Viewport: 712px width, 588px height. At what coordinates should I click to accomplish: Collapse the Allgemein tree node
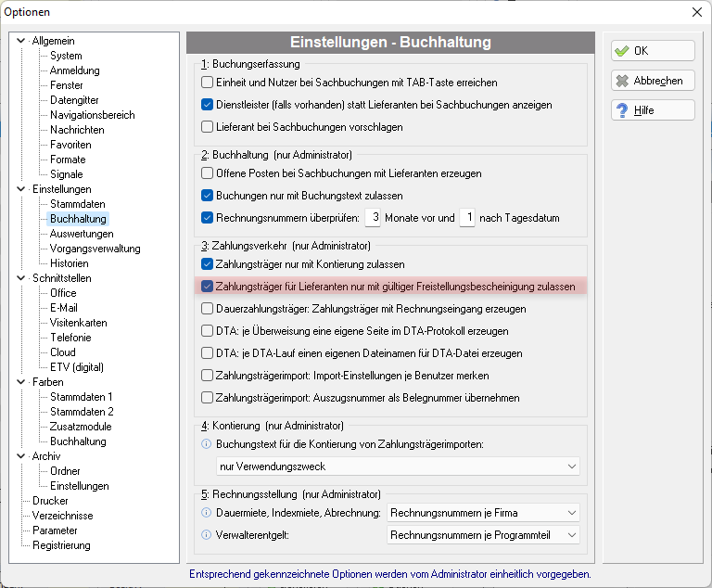[21, 41]
